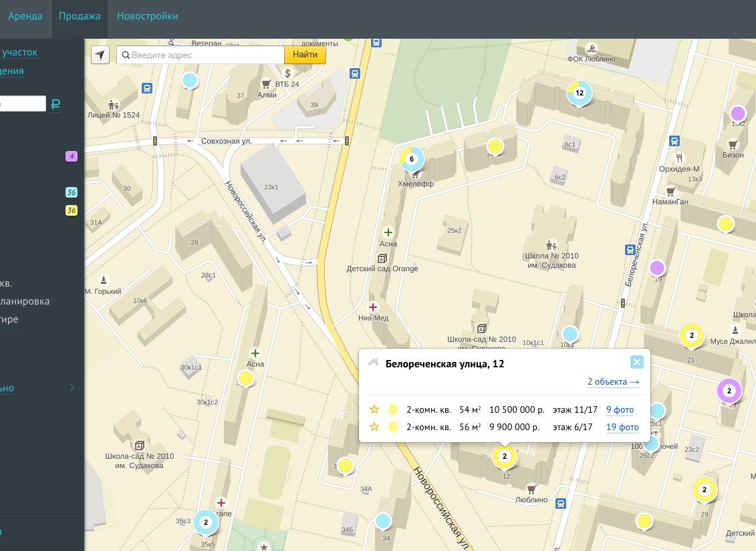Click the ВТБ 24 bank icon
The image size is (756, 551).
[288, 73]
